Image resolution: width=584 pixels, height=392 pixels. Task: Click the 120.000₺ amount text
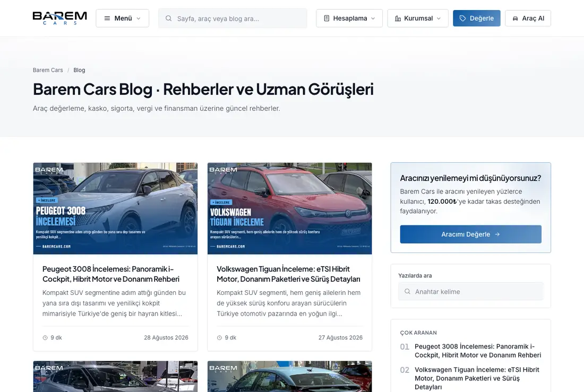pyautogui.click(x=442, y=202)
